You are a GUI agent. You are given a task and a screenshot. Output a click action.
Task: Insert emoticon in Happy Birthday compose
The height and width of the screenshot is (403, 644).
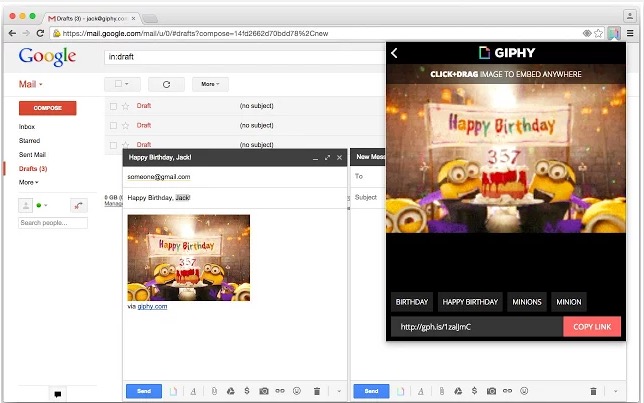(x=297, y=391)
